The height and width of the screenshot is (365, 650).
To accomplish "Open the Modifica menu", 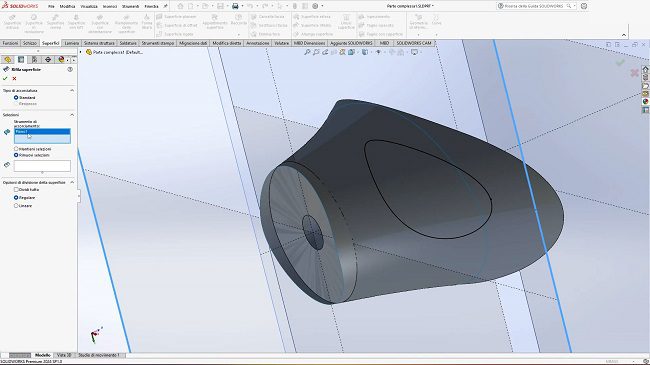I will [x=67, y=6].
